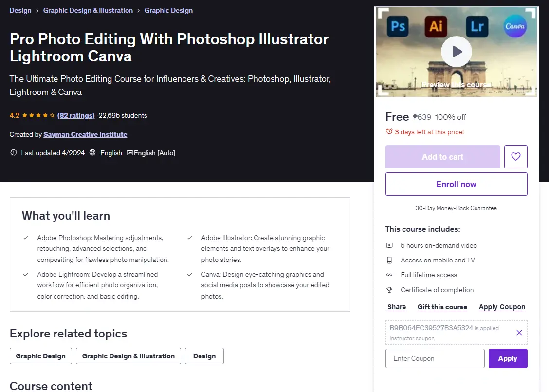Click the Illustrator Ai icon in preview
This screenshot has height=392, width=549.
tap(436, 26)
